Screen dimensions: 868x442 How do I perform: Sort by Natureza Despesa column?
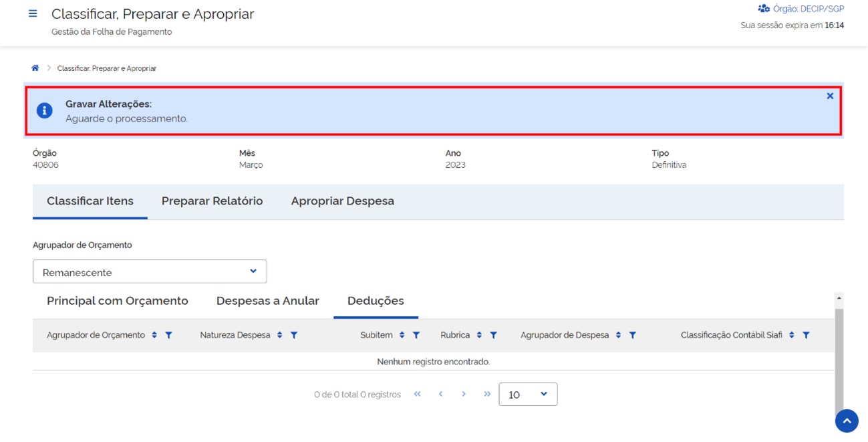pos(280,335)
